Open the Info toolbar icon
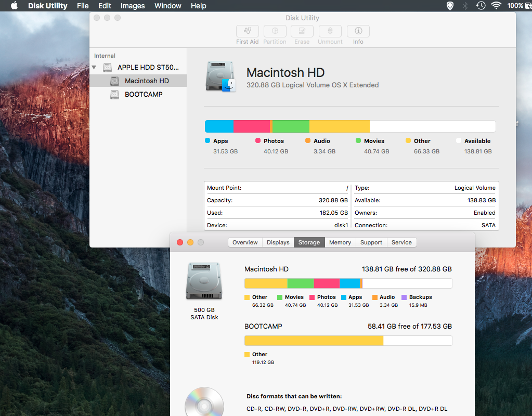Image resolution: width=532 pixels, height=416 pixels. [x=358, y=31]
